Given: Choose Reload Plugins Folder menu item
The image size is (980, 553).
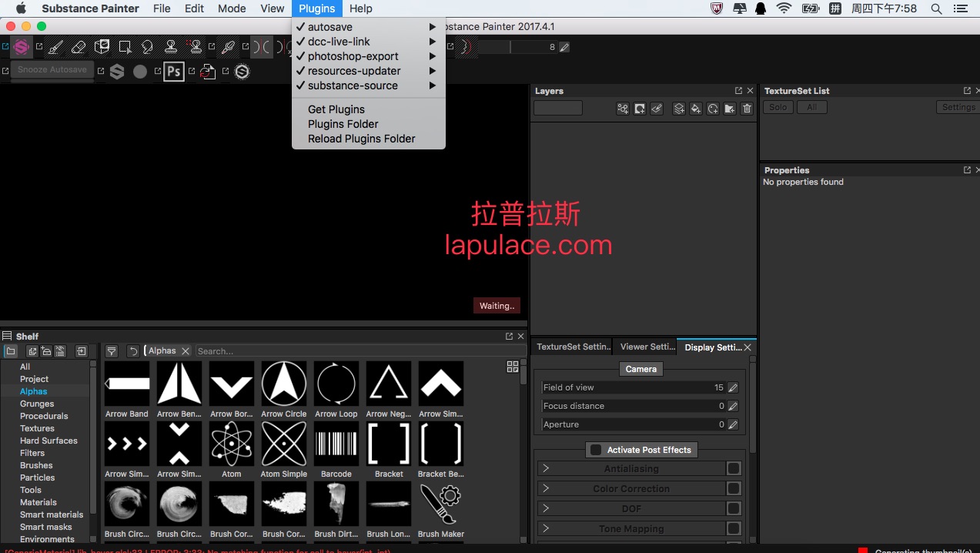Looking at the screenshot, I should coord(361,139).
